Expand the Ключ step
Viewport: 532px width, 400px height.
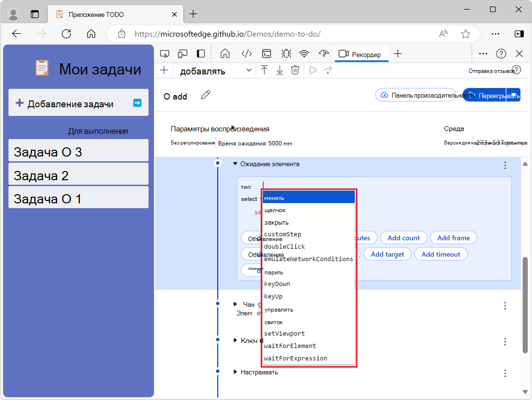pos(235,340)
